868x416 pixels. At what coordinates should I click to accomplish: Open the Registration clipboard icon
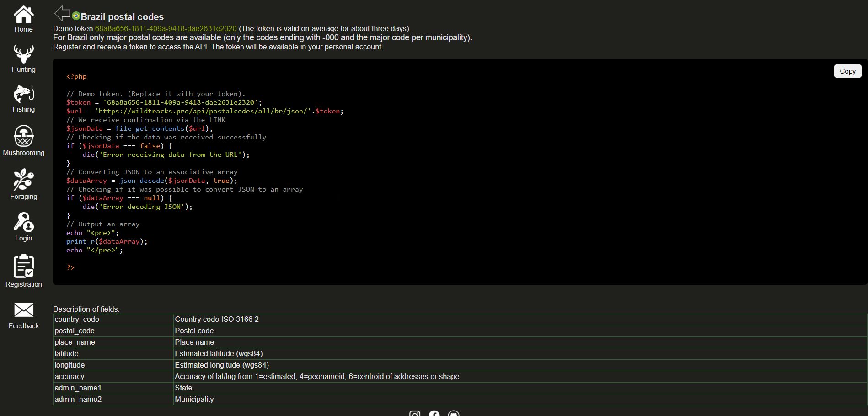coord(23,266)
